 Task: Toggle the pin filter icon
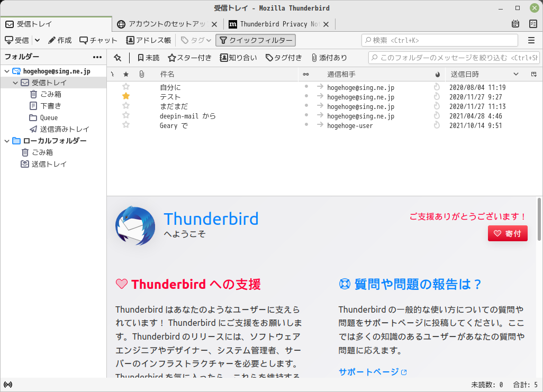(117, 58)
